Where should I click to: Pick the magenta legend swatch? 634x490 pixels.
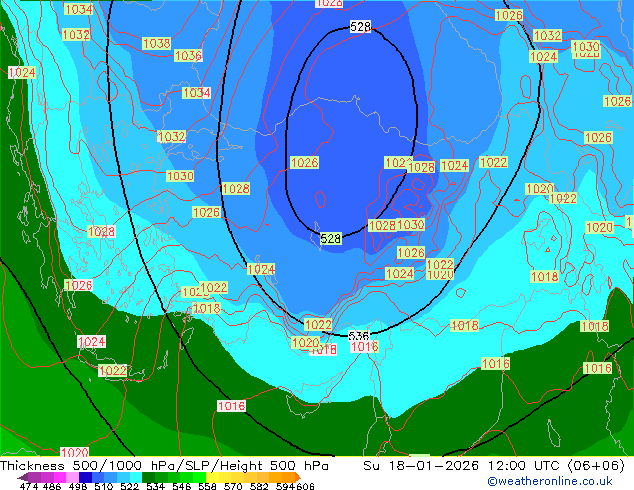point(59,477)
